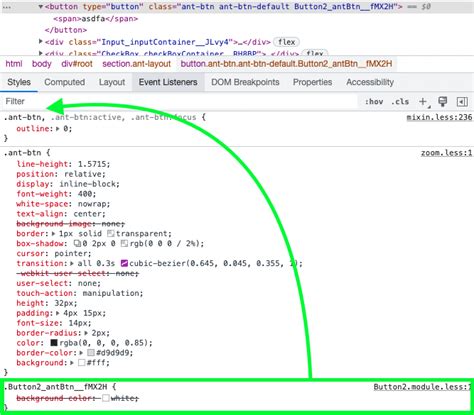Open box-shadow rgb color swatch

tap(124, 244)
